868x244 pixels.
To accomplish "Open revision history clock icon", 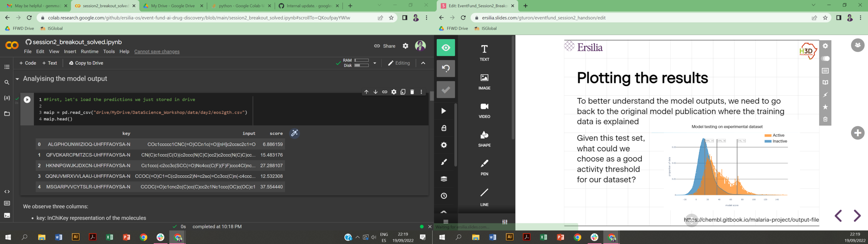I will coord(444,196).
